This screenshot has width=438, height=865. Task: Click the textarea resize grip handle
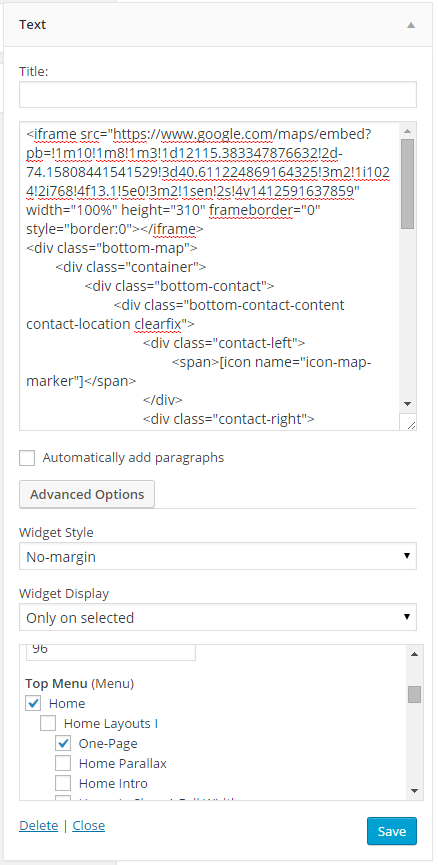point(409,423)
